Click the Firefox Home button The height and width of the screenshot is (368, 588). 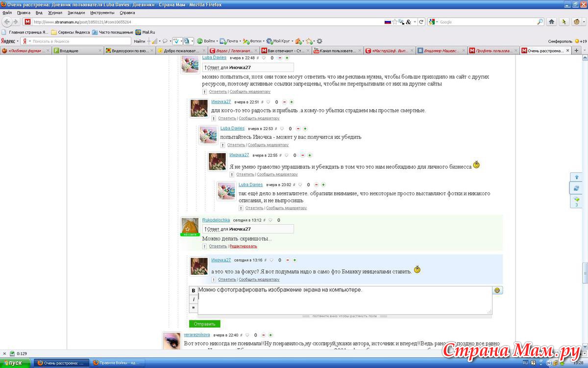pyautogui.click(x=552, y=22)
